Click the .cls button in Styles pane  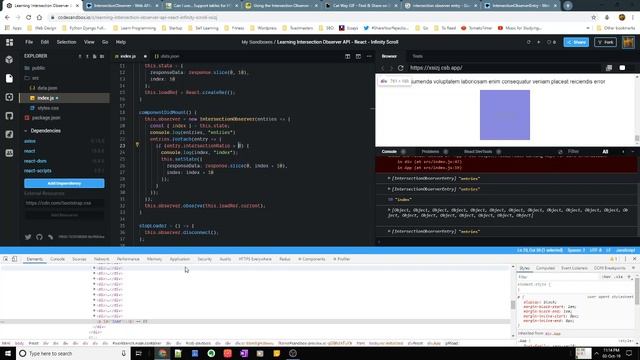tap(619, 277)
